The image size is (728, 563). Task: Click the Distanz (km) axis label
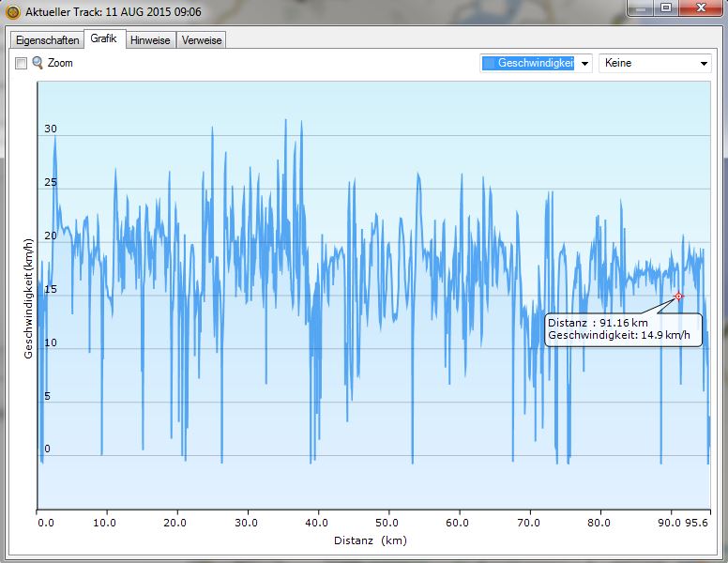point(370,540)
